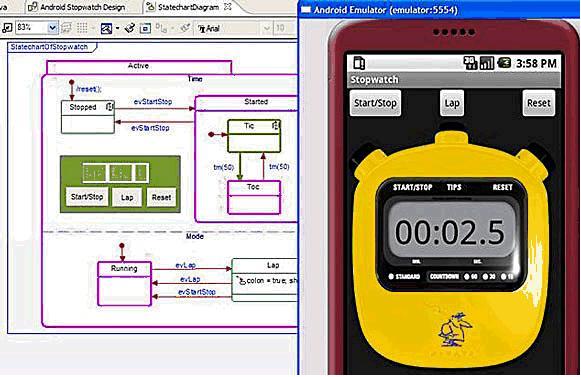
Task: Expand arrow next to blue picture icon
Action: pyautogui.click(x=117, y=28)
